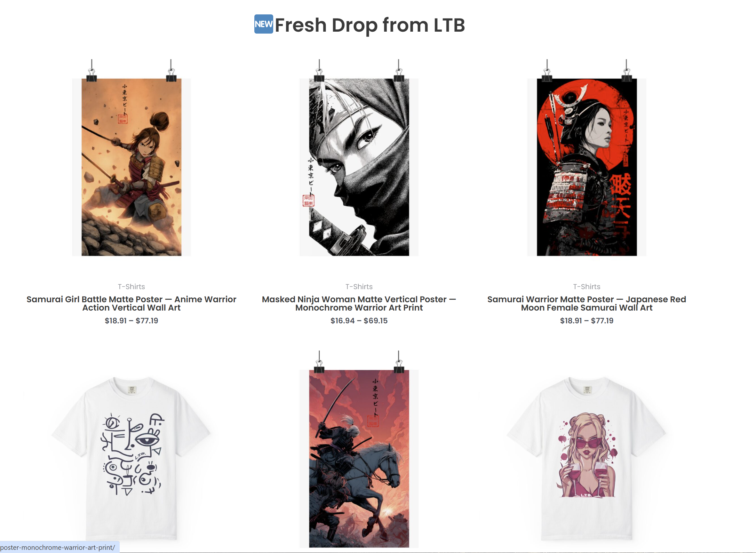Click T-Shirts category above Masked Ninja title

pos(359,287)
